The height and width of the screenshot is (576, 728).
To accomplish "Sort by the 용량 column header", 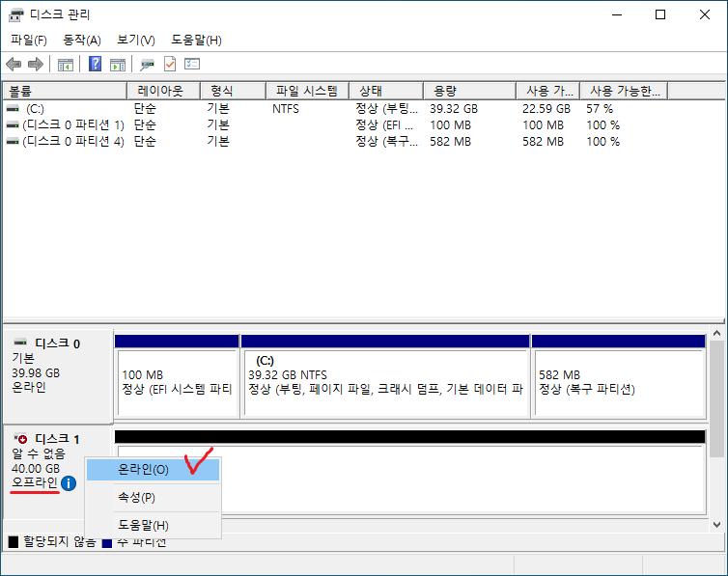I will click(x=470, y=91).
